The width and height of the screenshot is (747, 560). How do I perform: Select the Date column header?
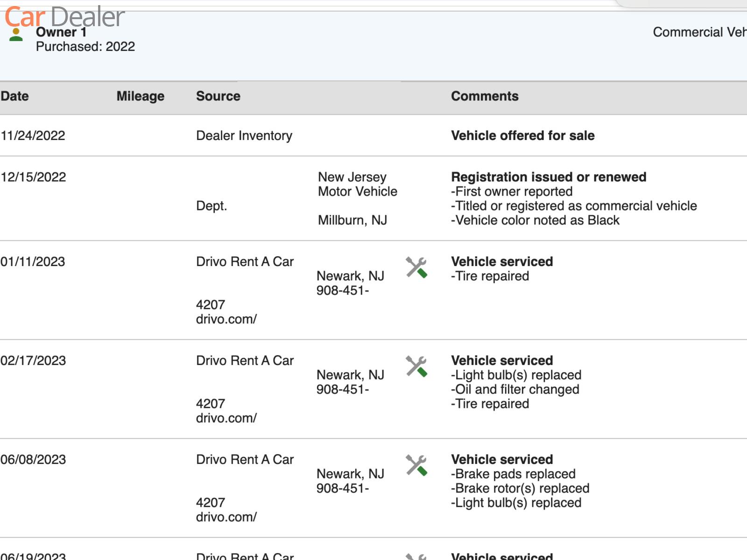15,96
